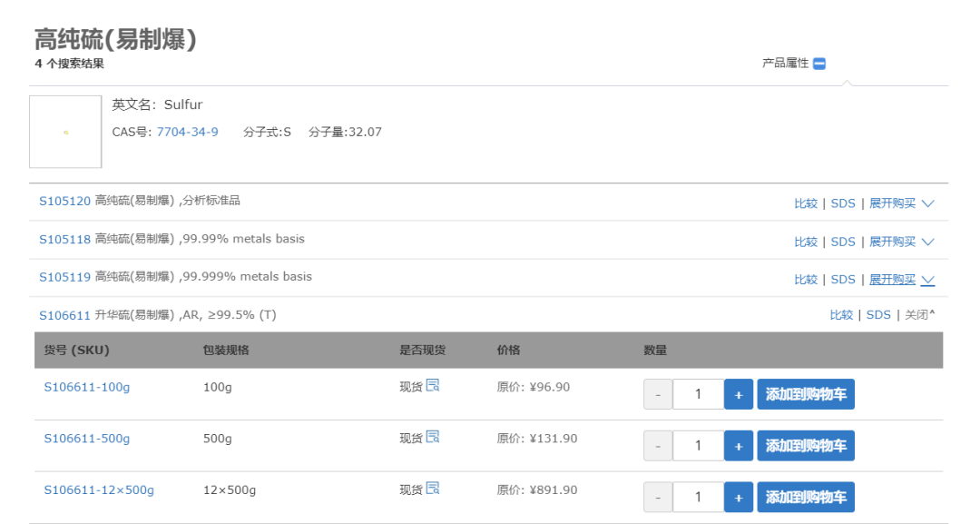Image resolution: width=980 pixels, height=524 pixels.
Task: Add S106611-100g to shopping cart
Action: (806, 395)
